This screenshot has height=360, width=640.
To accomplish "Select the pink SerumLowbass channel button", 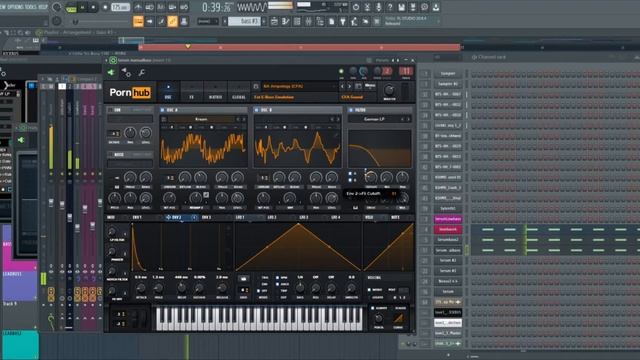I will coord(448,219).
